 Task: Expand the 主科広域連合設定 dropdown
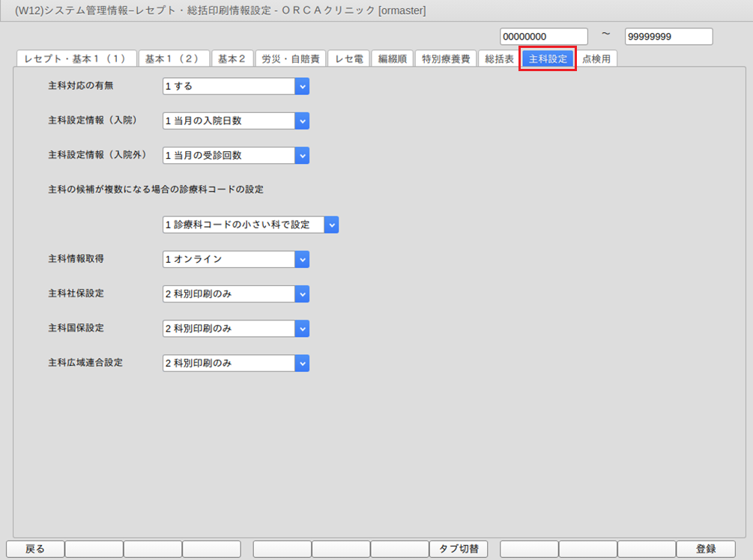[x=302, y=362]
